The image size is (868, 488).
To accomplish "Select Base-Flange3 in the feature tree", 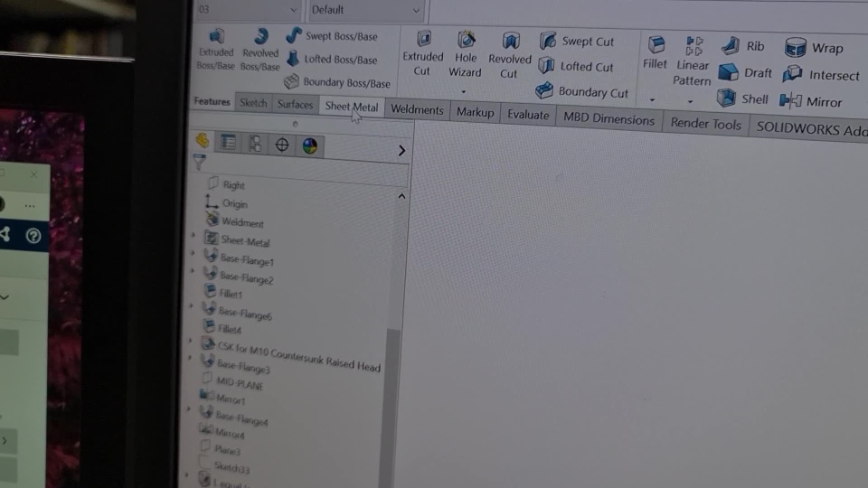I will pyautogui.click(x=235, y=364).
